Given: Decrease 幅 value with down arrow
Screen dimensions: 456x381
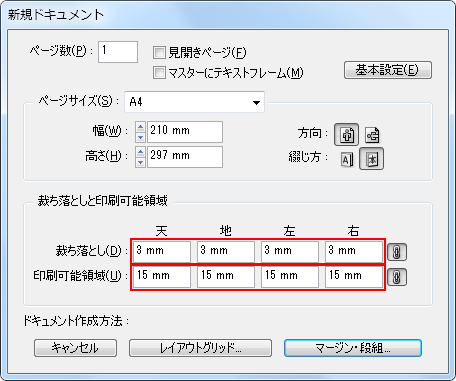Looking at the screenshot, I should point(140,137).
